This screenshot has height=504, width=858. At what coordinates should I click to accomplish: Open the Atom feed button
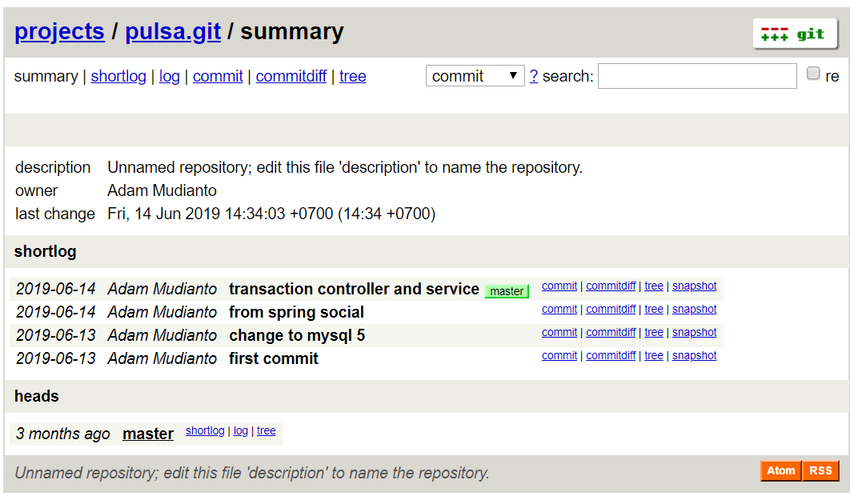coord(780,471)
